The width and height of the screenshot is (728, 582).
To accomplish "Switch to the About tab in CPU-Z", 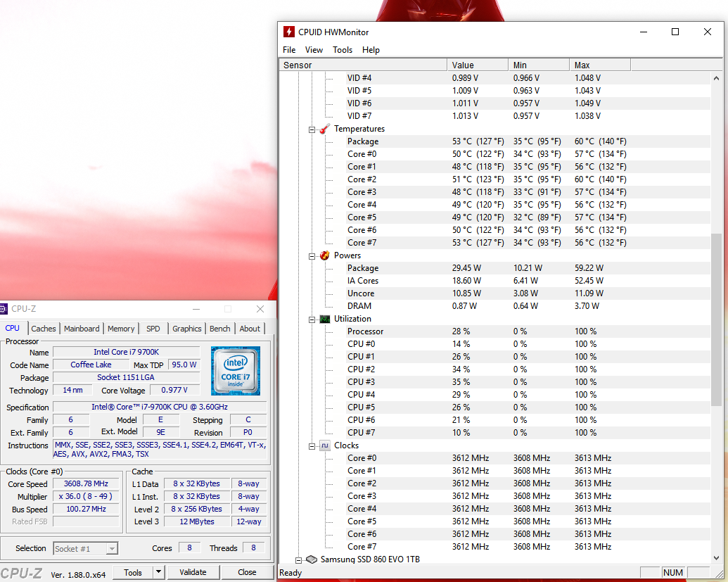I will click(x=250, y=329).
